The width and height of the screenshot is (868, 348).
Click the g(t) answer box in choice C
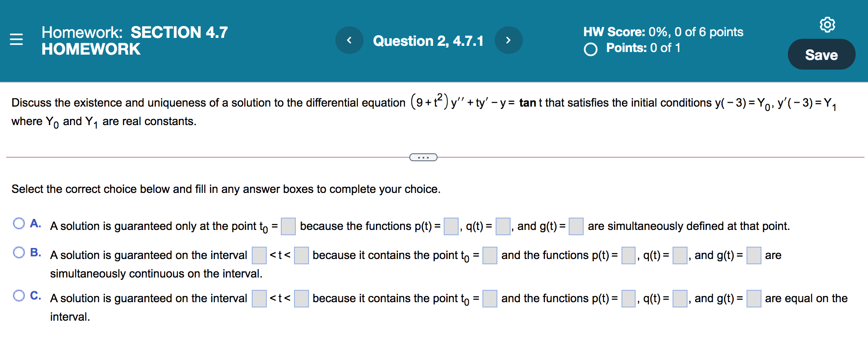754,299
